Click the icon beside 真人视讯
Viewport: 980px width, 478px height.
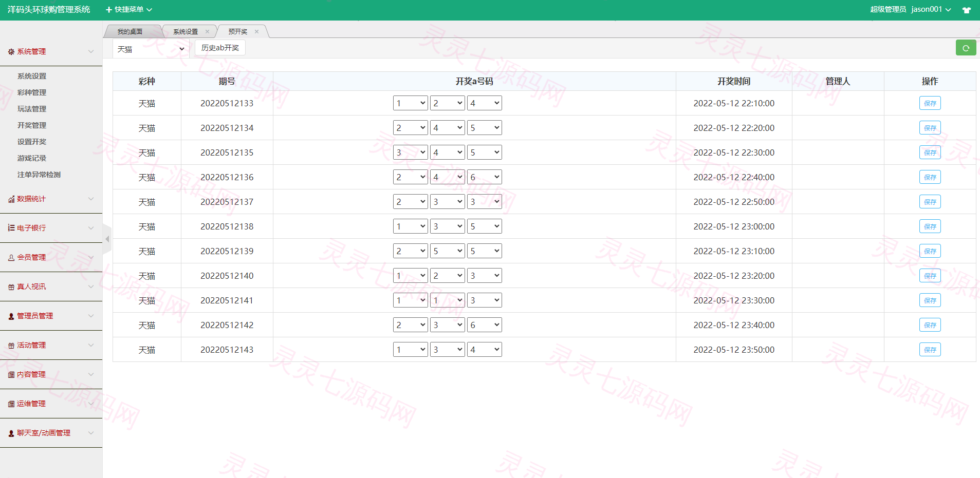tap(11, 287)
